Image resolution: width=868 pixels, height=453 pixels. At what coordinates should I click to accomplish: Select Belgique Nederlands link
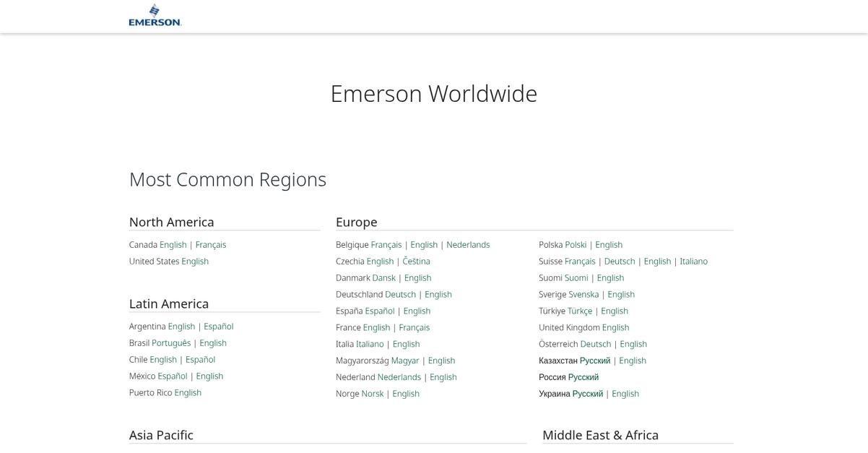[x=468, y=245]
